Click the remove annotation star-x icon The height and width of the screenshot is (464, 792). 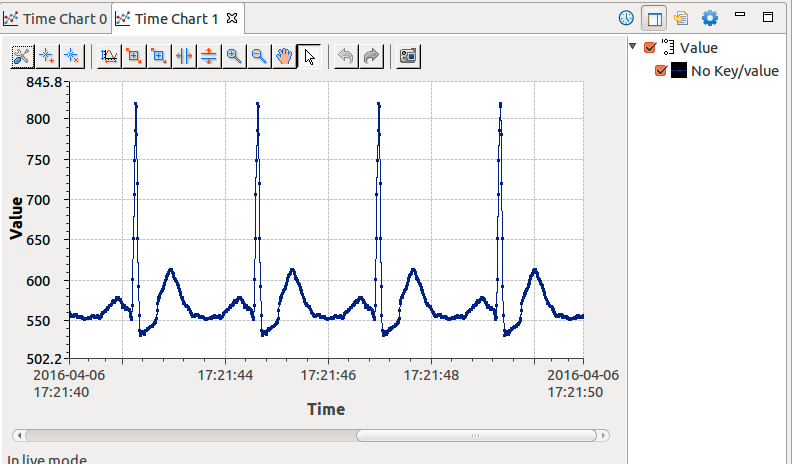(x=72, y=56)
